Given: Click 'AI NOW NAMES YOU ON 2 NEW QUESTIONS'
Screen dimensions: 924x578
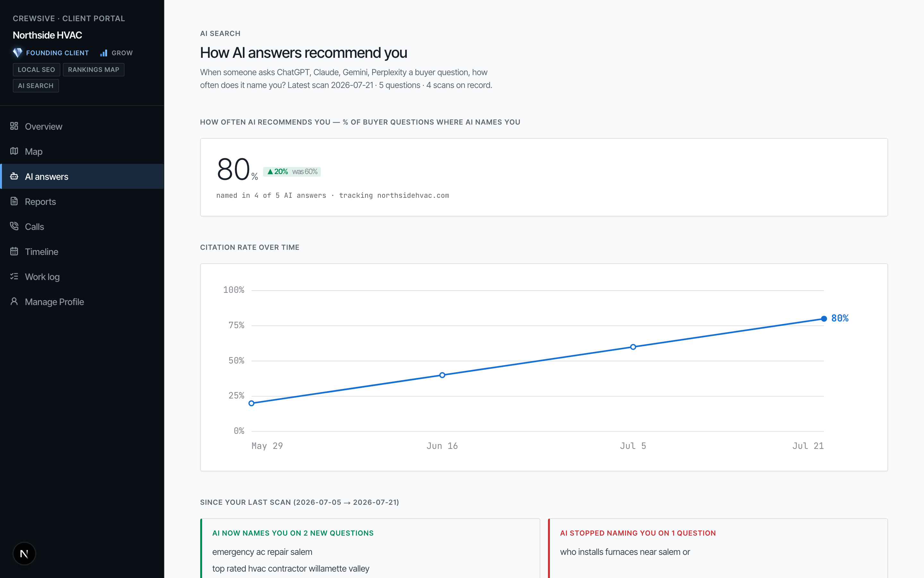Looking at the screenshot, I should pyautogui.click(x=293, y=533).
